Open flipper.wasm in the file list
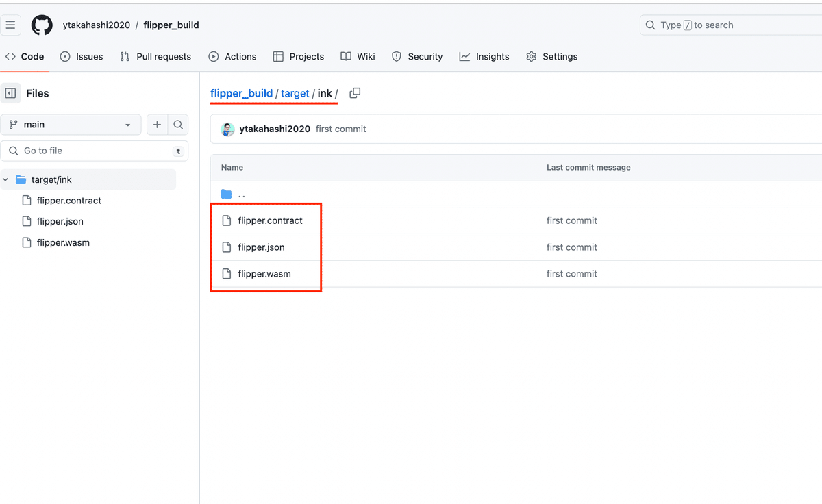 (x=264, y=274)
